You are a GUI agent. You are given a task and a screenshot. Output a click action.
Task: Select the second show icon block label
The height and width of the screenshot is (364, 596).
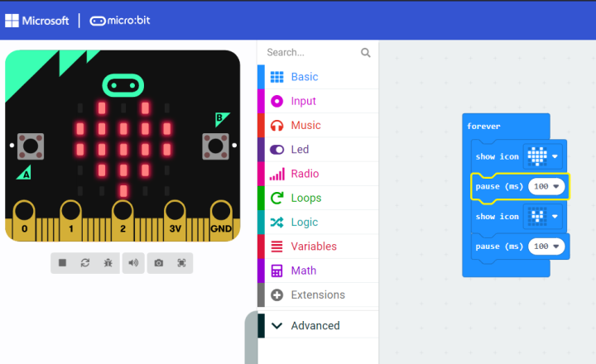[497, 217]
